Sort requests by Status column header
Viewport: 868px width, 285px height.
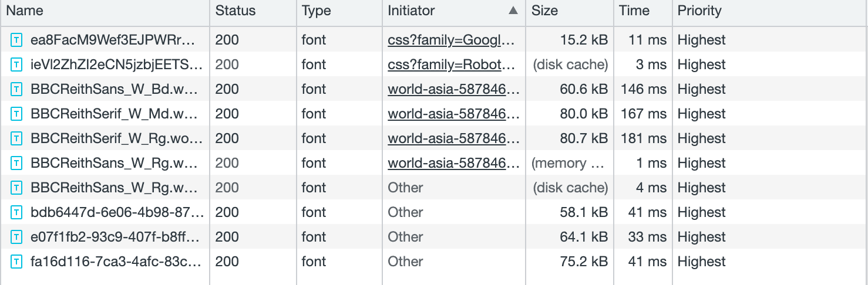[235, 11]
